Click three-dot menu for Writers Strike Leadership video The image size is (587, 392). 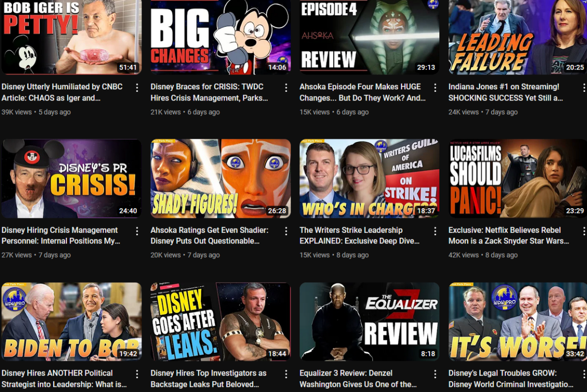[x=435, y=231]
